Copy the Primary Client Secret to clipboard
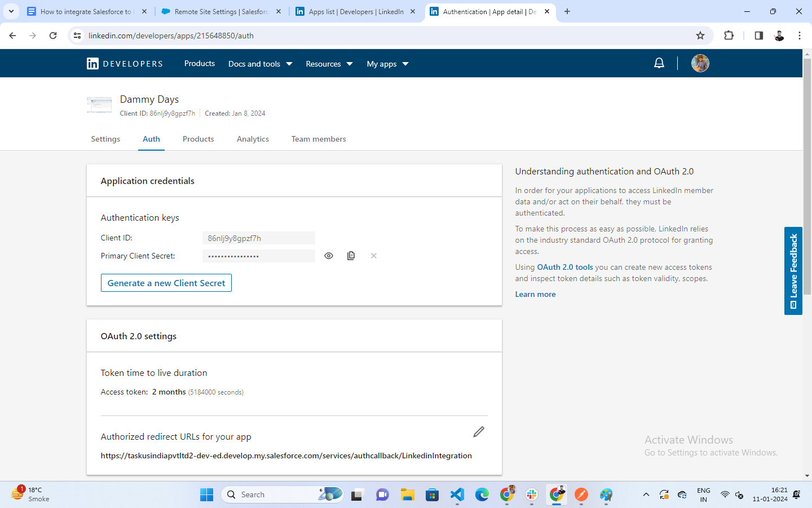Viewport: 812px width, 508px height. 351,256
